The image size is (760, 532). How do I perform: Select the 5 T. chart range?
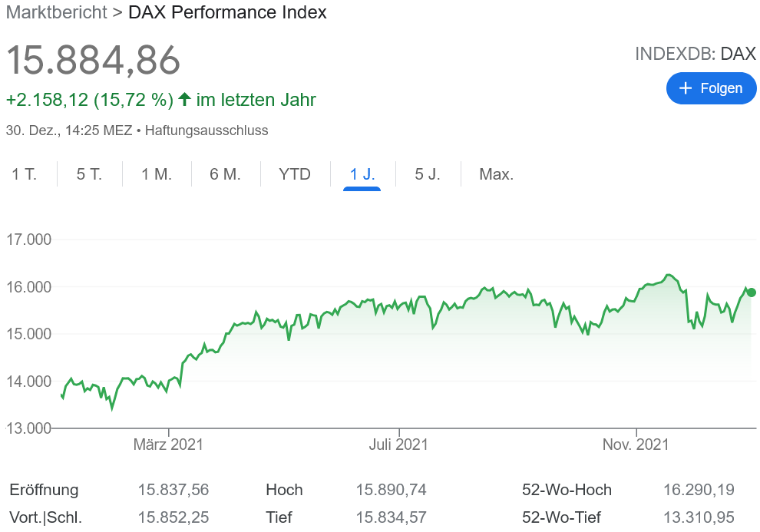click(89, 174)
